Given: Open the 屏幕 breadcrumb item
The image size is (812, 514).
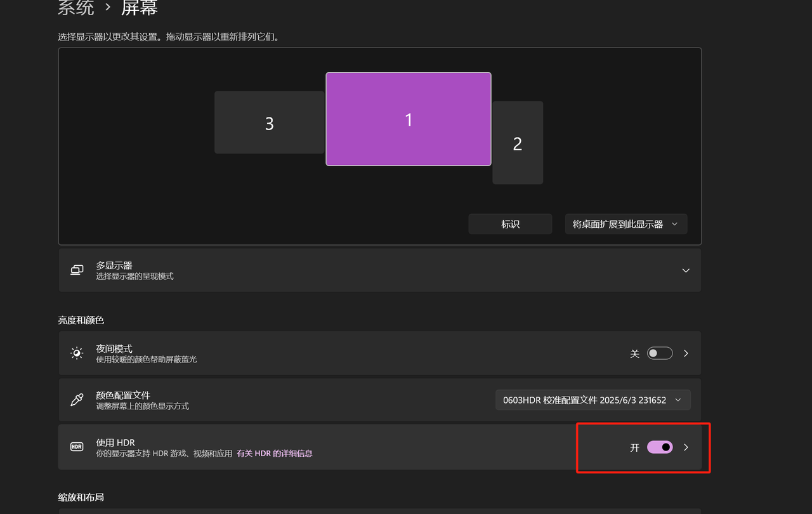Looking at the screenshot, I should click(x=139, y=8).
